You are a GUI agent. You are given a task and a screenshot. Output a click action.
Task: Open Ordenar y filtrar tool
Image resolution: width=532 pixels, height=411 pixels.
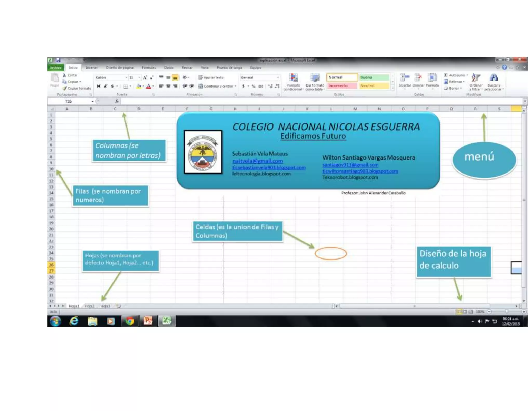(x=476, y=78)
